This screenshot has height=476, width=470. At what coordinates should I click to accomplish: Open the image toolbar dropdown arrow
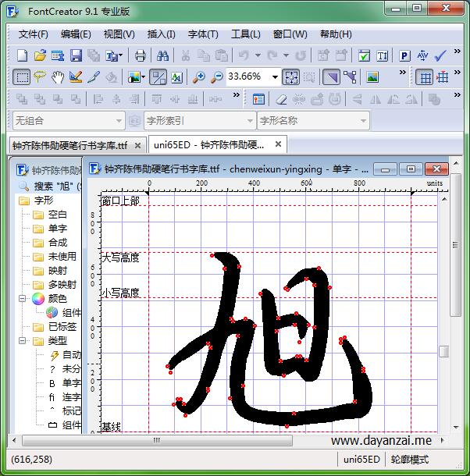pos(143,77)
